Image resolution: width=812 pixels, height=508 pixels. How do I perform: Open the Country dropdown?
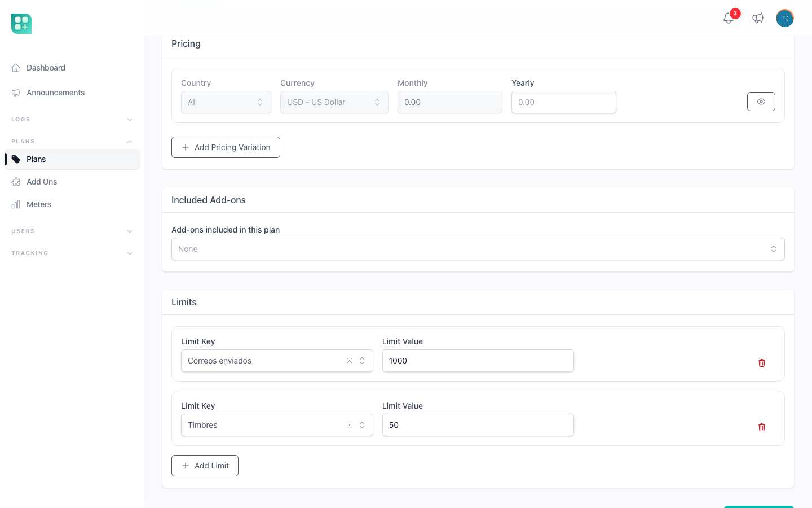226,102
